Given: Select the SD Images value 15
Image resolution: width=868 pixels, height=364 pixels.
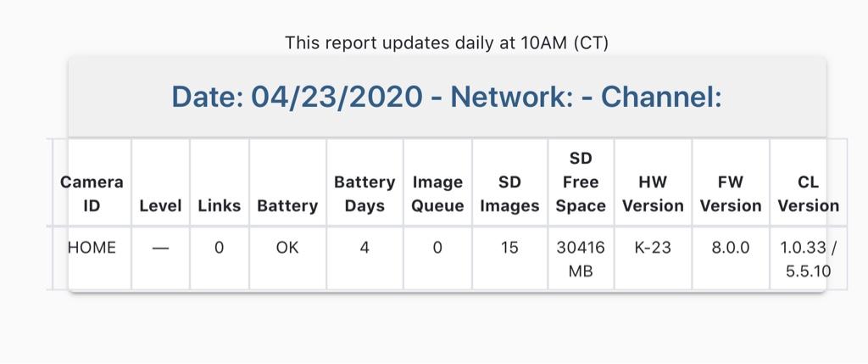Looking at the screenshot, I should click(509, 247).
